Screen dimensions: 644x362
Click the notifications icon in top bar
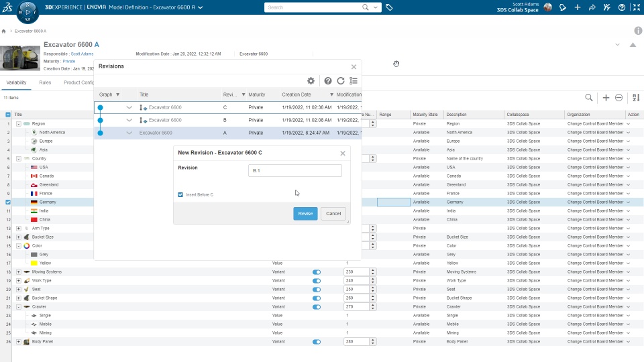pos(563,7)
